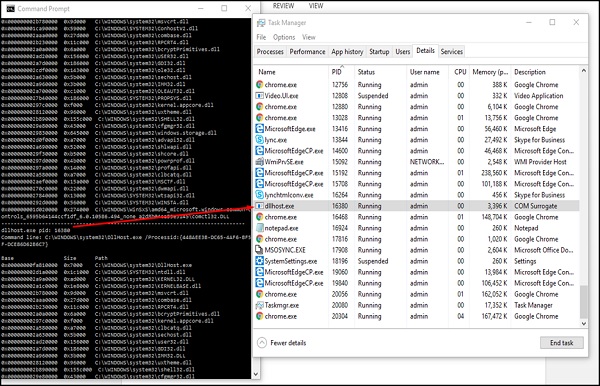Viewport: 600px width, 386px height.
Task: Click the MicrosoftEdge.exe icon with PID 13416
Action: tap(259, 129)
